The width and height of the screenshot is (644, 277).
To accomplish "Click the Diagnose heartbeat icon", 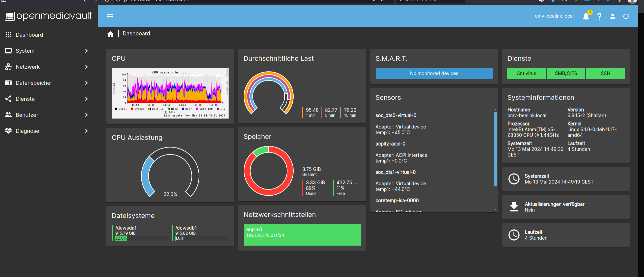I will tap(8, 131).
